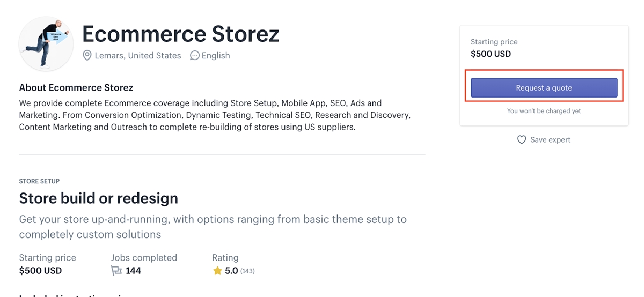Click the (143) review count
This screenshot has height=297, width=644.
[247, 271]
